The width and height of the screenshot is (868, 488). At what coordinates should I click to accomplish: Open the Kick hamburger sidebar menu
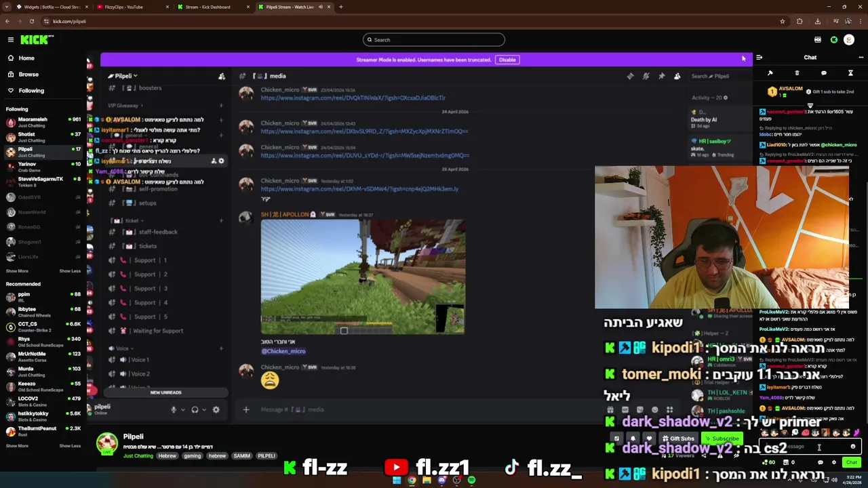pyautogui.click(x=11, y=40)
